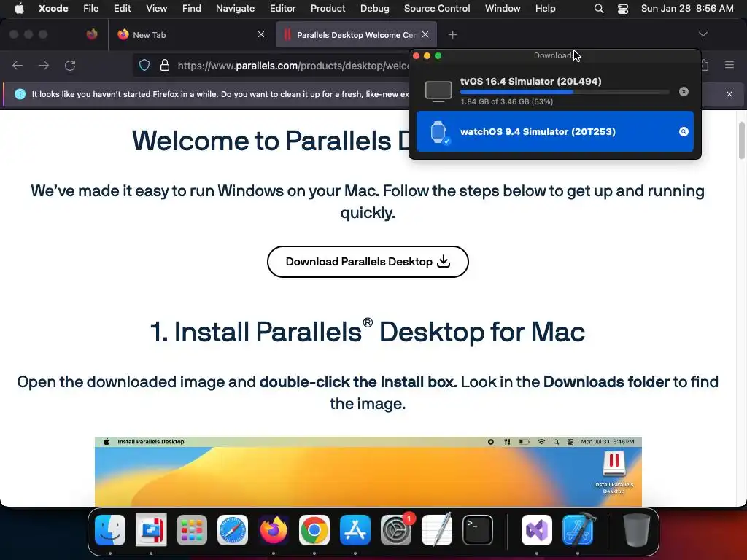Open Spotlight search in menu bar
Screen dimensions: 747x560
coord(599,9)
